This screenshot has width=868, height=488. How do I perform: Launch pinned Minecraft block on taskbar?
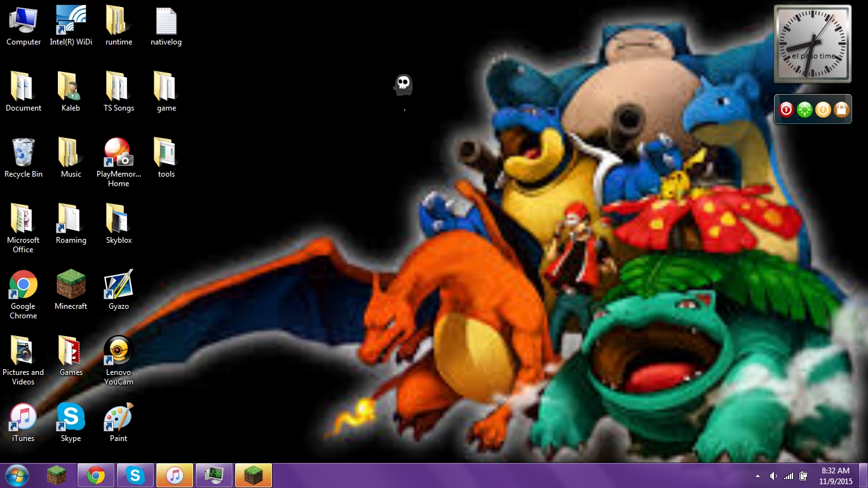[x=57, y=475]
